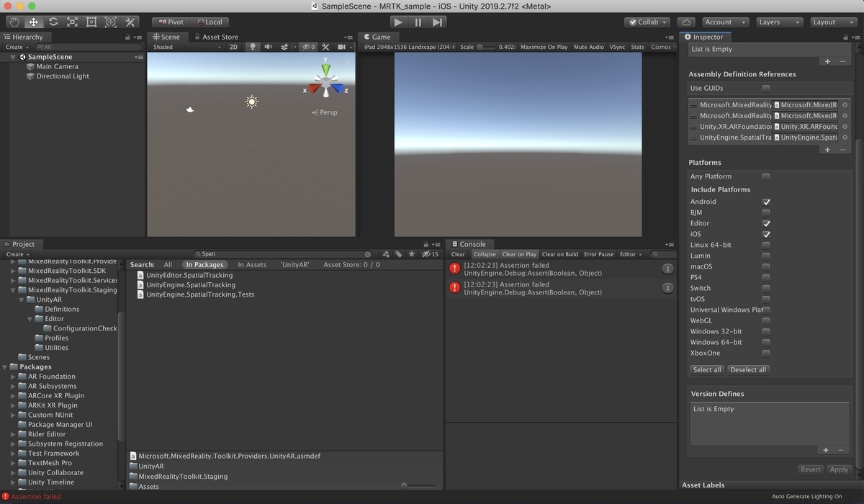Toggle hidden packages count eye icon
Screen dimensions: 864x504
point(430,254)
